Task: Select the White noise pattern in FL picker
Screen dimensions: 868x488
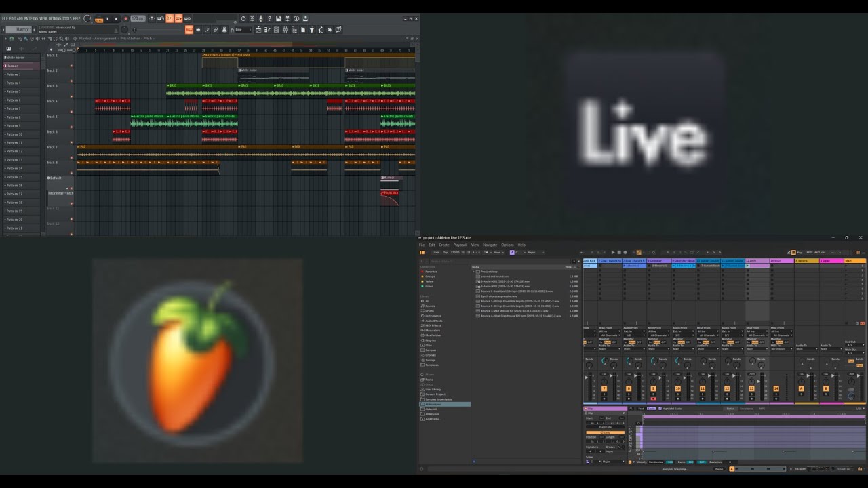Action: pos(22,58)
